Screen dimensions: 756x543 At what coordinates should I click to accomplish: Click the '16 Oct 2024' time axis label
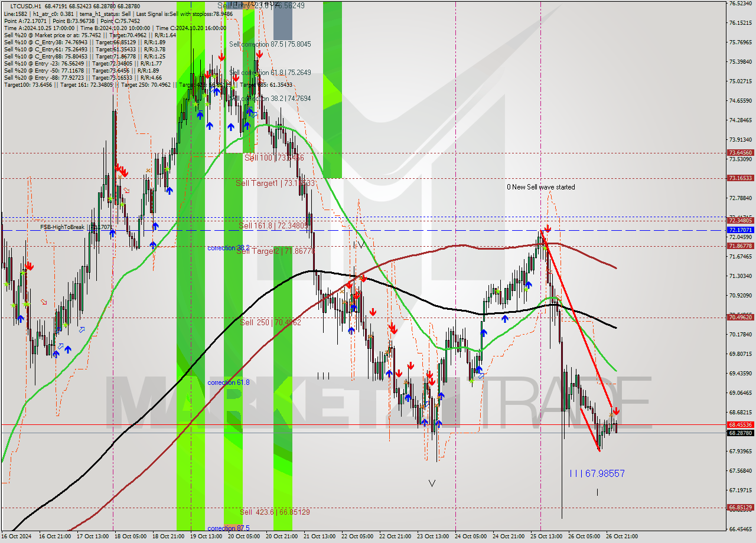pyautogui.click(x=17, y=537)
